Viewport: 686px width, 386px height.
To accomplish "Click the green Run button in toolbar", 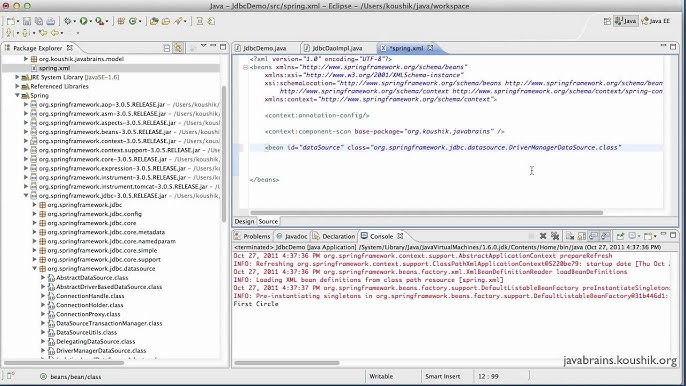I will pyautogui.click(x=83, y=21).
